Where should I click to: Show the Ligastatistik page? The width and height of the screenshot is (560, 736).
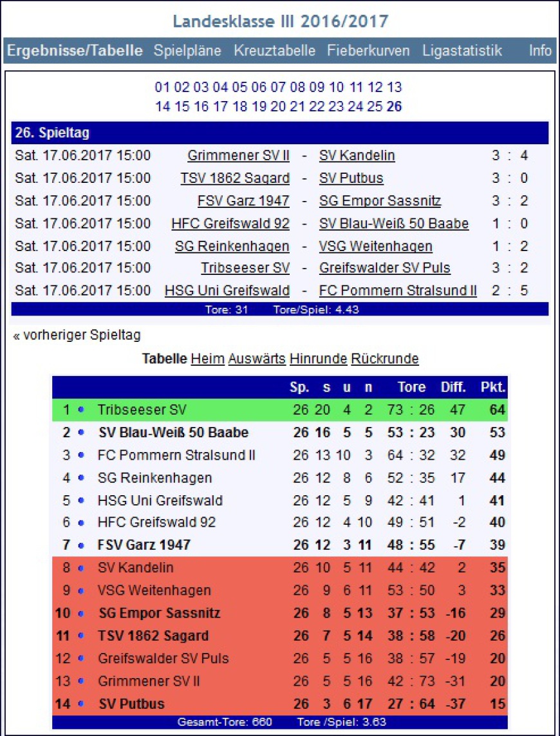coord(462,51)
